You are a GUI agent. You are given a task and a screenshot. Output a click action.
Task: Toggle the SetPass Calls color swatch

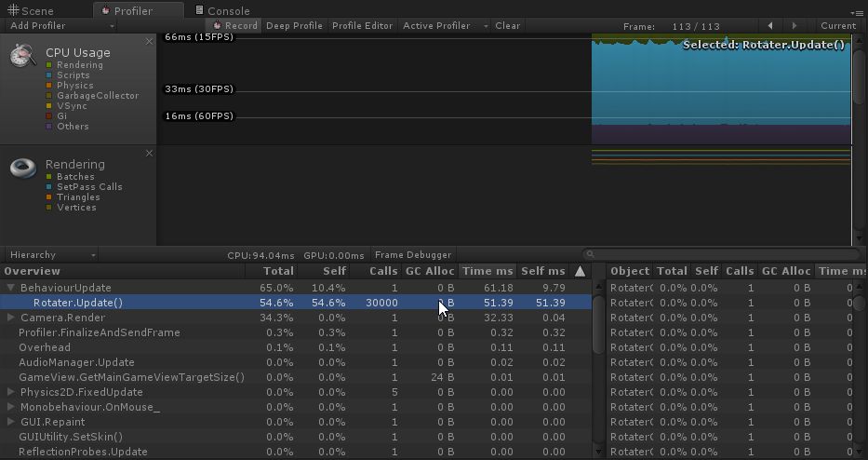click(49, 187)
